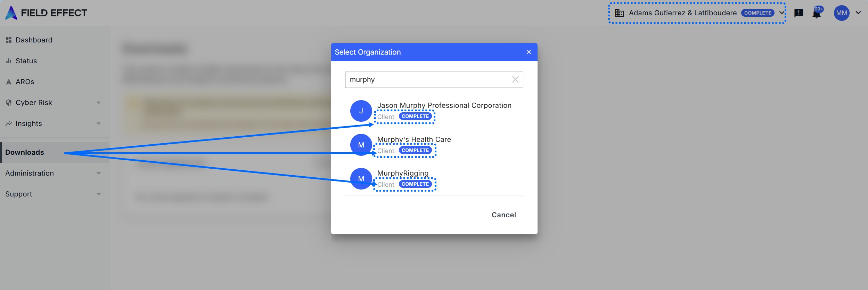Click COMPLETE badge under MurphyRigging

click(x=415, y=184)
